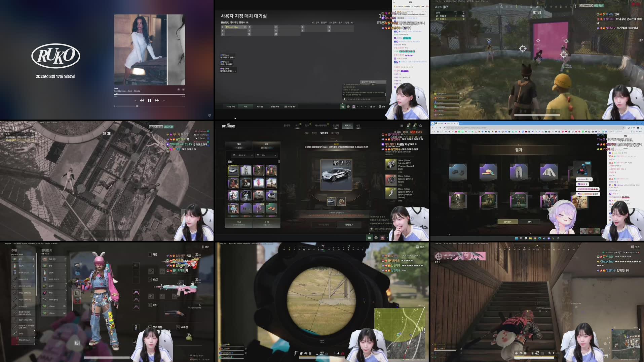The height and width of the screenshot is (362, 644).
Task: Open the 플레이 tab in PUBG menu
Action: point(287,126)
